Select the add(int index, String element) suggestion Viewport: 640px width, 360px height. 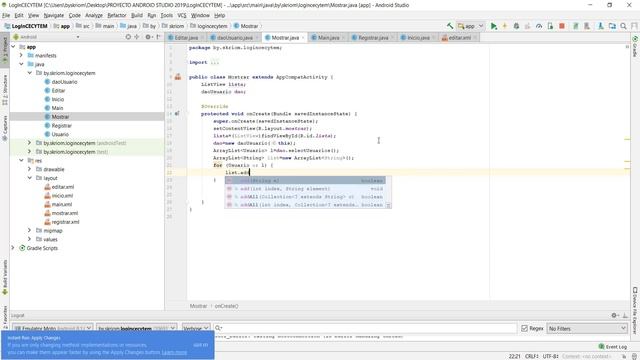(305, 189)
